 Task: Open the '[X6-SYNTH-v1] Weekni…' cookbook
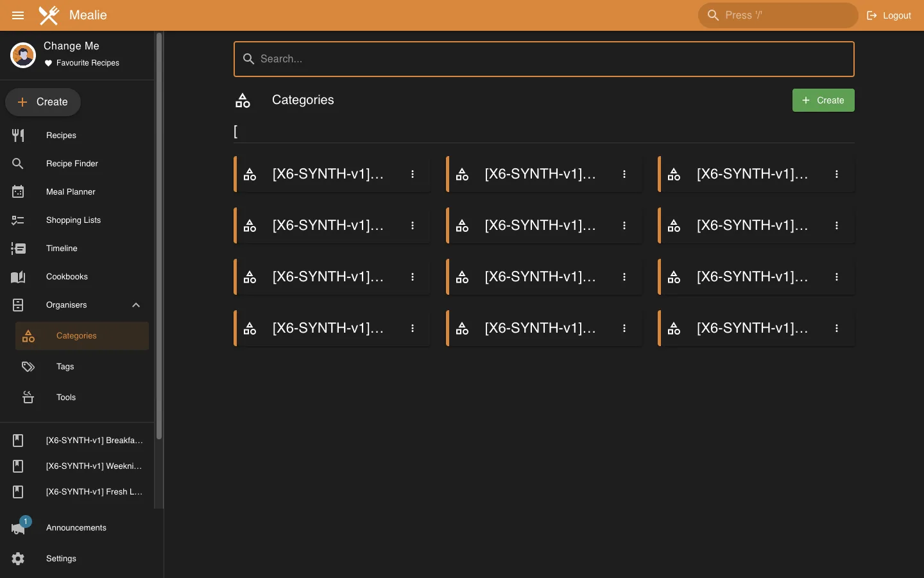click(x=77, y=466)
